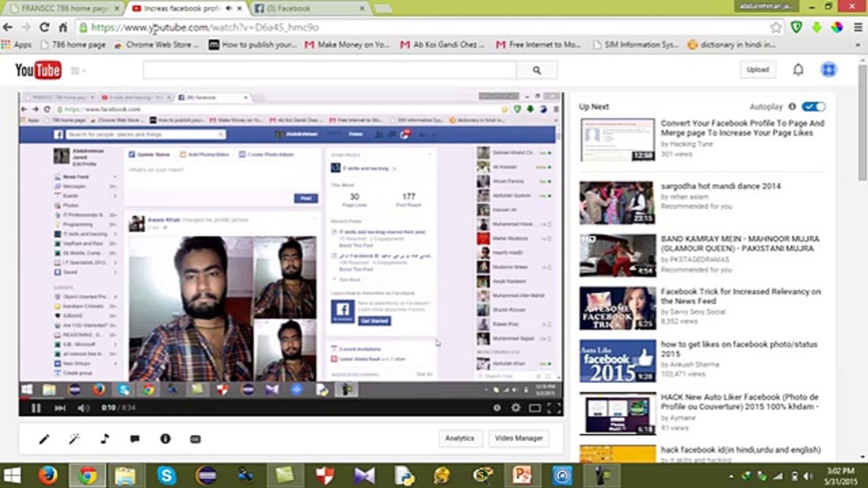Image resolution: width=868 pixels, height=488 pixels.
Task: Open the Chrome hamburger menu
Action: pos(858,28)
